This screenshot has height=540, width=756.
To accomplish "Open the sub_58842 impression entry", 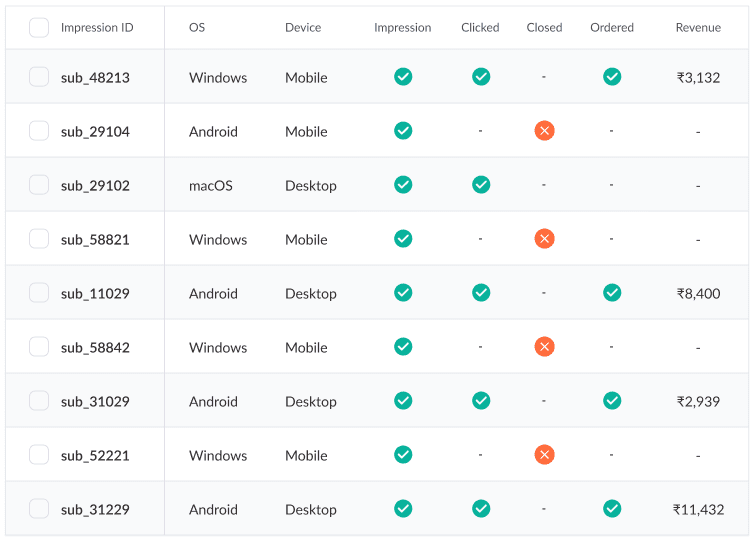I will 95,348.
